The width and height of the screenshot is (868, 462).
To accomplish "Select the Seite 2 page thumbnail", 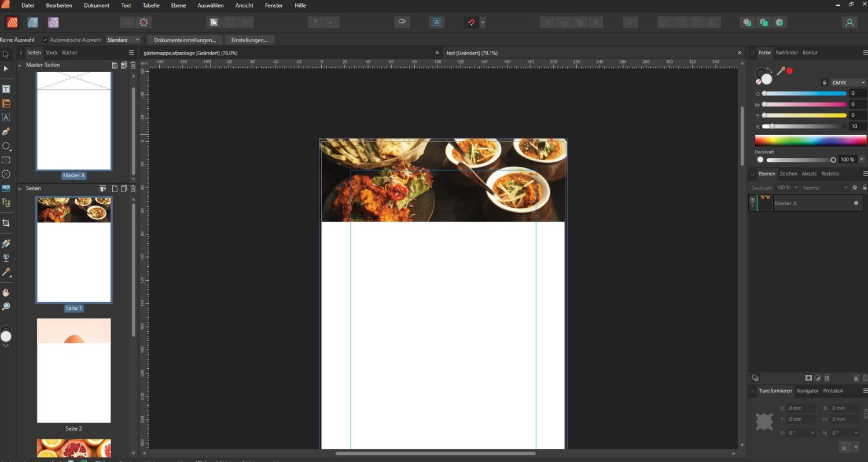I will click(x=73, y=370).
